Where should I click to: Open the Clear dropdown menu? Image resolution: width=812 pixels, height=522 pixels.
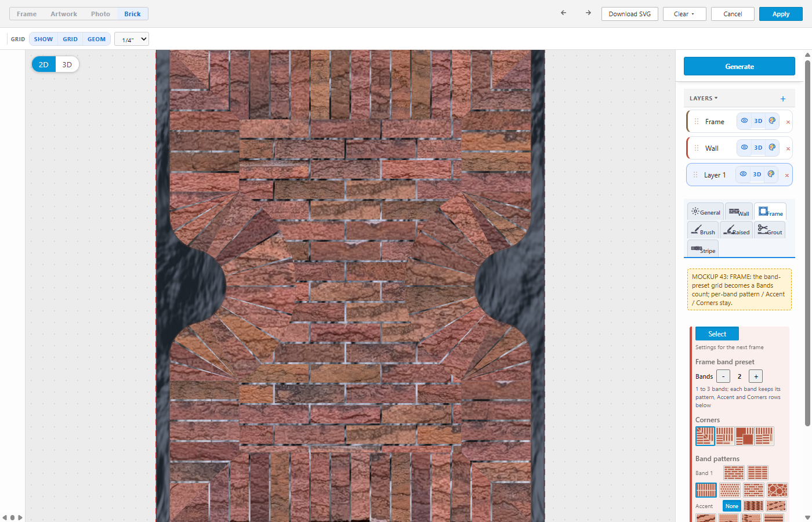pyautogui.click(x=684, y=14)
